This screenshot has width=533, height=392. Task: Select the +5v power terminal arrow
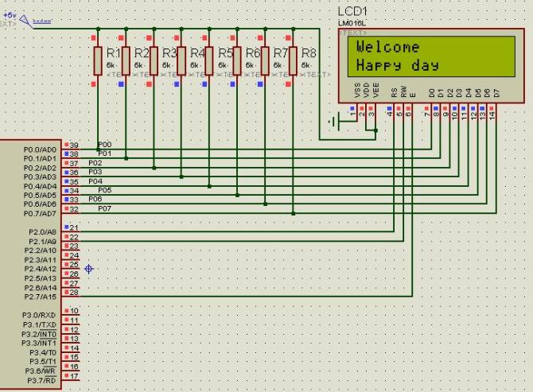coord(25,21)
